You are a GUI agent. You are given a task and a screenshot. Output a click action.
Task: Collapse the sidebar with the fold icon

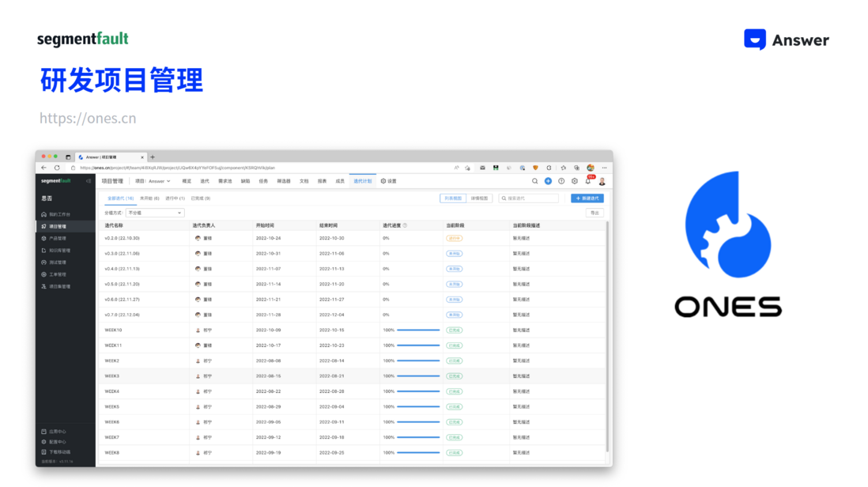89,181
